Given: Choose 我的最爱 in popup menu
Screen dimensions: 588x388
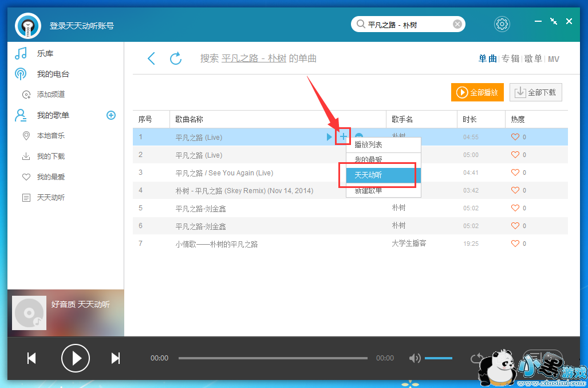Looking at the screenshot, I should (x=383, y=160).
